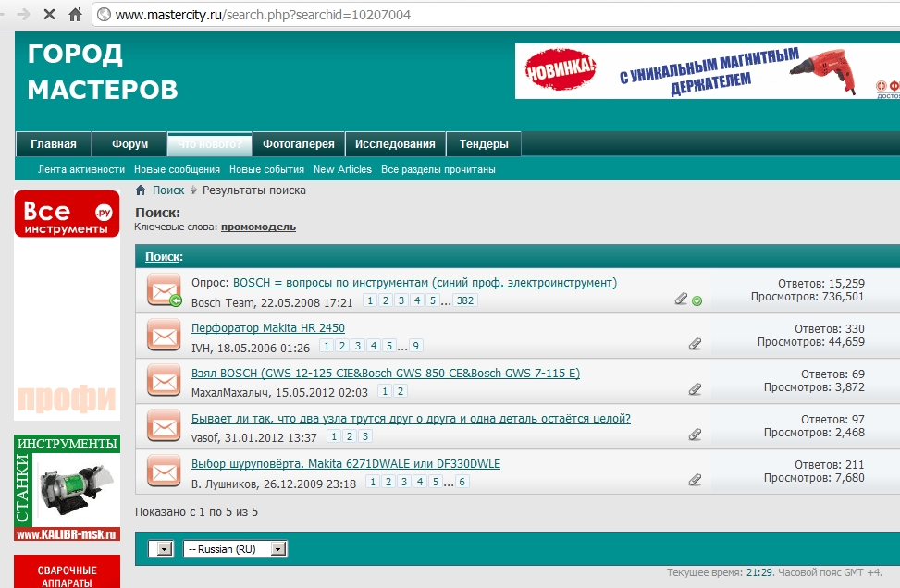Open the Главная tab
This screenshot has width=900, height=588.
54,144
